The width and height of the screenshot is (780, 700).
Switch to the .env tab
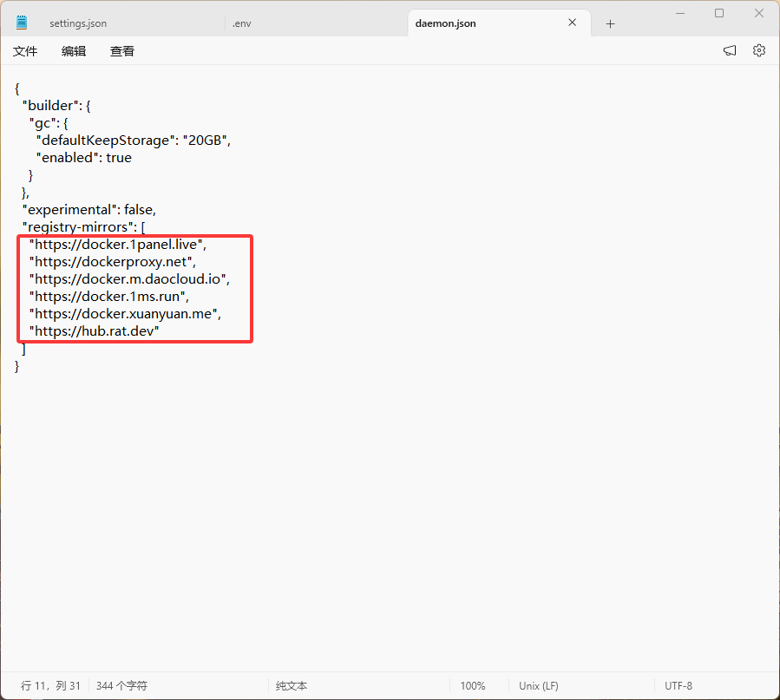pyautogui.click(x=242, y=23)
